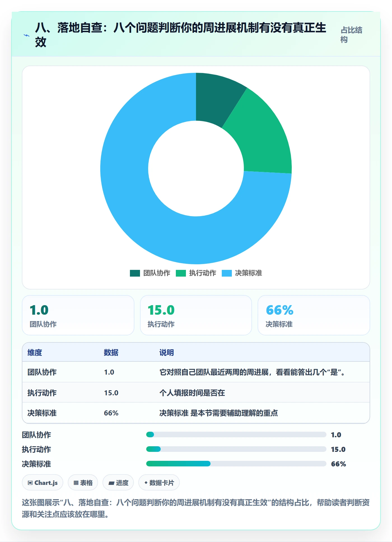The height and width of the screenshot is (542, 392).
Task: Click the 维度 column header
Action: click(x=35, y=352)
